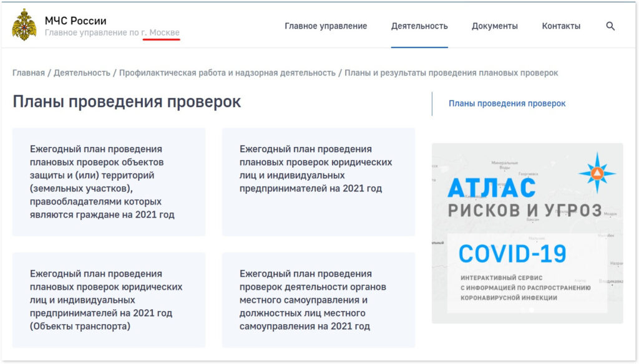
Task: Go to Главная breadcrumb
Action: pyautogui.click(x=29, y=73)
